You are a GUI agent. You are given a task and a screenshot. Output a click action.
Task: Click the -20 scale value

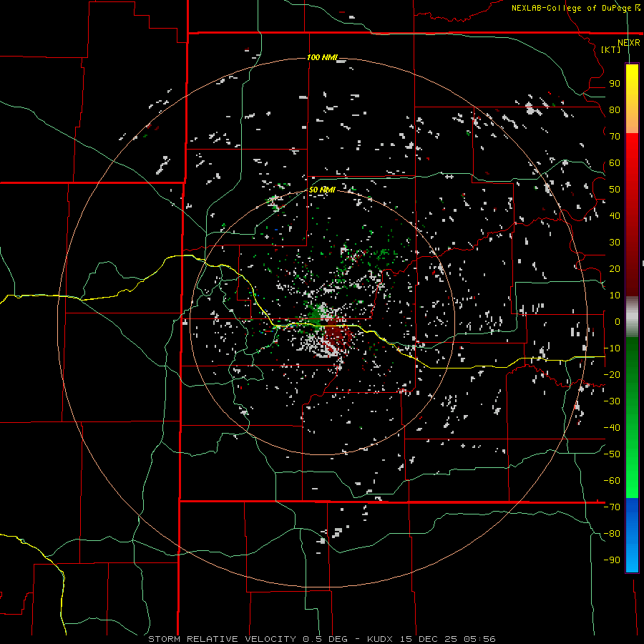[612, 374]
